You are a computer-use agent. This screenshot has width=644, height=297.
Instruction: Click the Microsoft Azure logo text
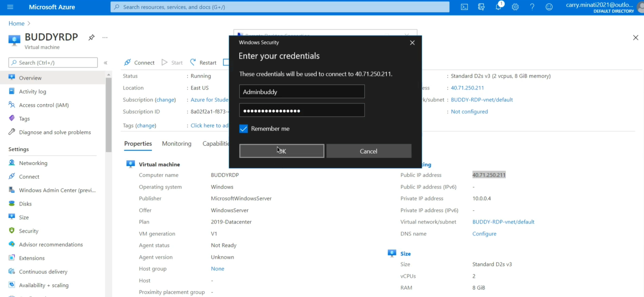(x=52, y=7)
